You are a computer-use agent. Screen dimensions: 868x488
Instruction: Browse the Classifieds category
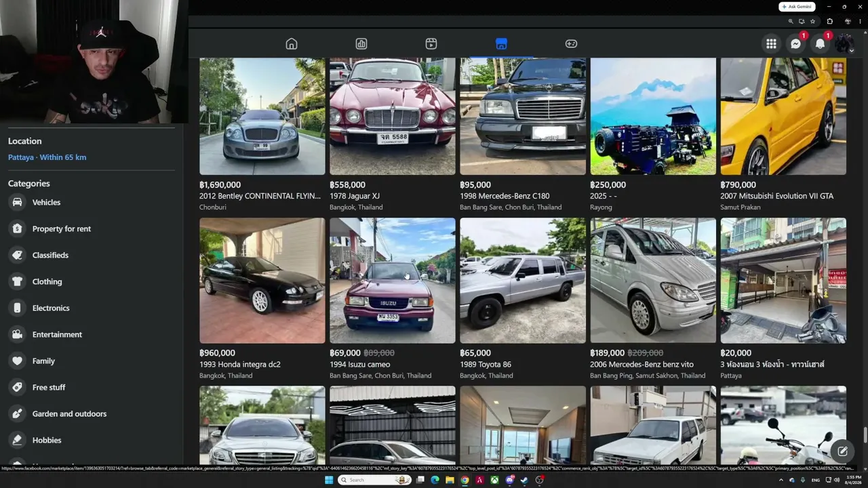coord(92,255)
